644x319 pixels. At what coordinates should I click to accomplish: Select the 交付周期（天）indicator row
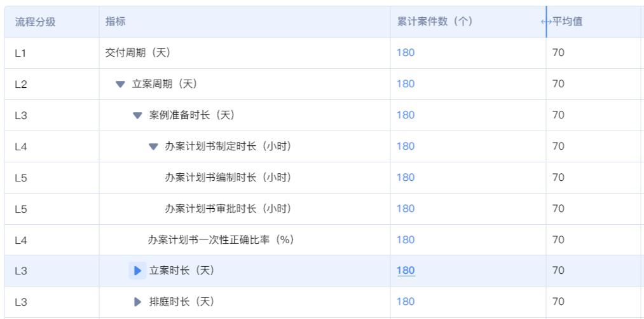coord(138,53)
